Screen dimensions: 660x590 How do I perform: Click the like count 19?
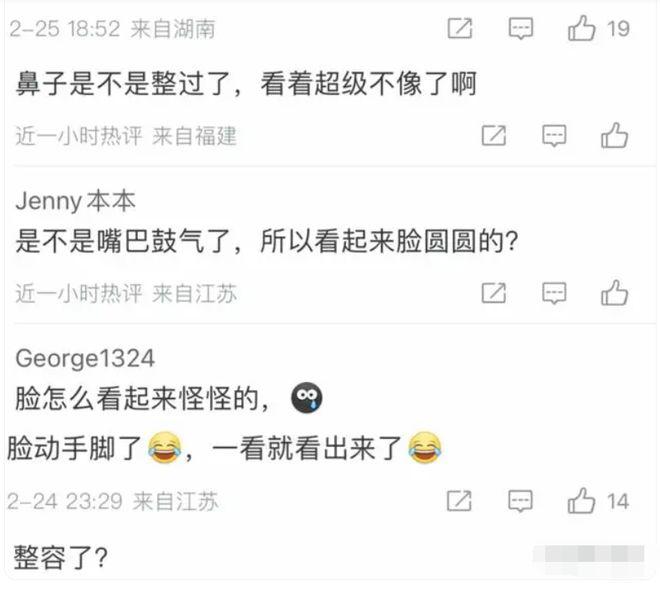click(618, 29)
